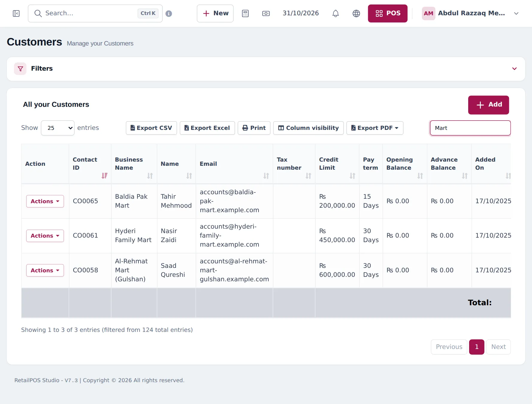Click the Tahir Mehmood name cell

(176, 201)
